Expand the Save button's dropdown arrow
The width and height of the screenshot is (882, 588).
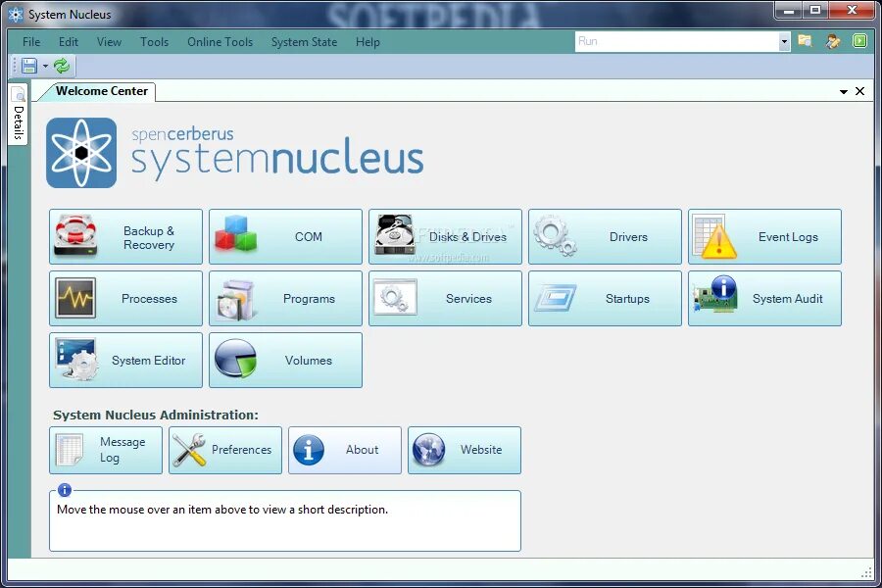point(44,66)
